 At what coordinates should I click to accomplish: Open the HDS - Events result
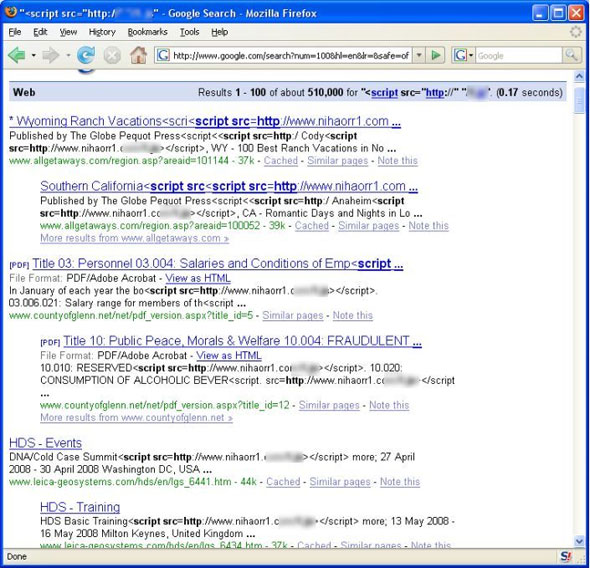(46, 443)
